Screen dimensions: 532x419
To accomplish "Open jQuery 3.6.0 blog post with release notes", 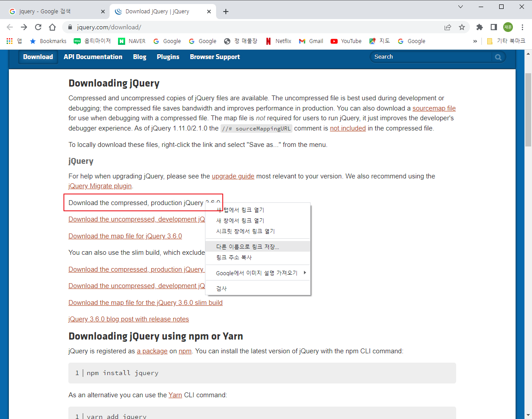I will [129, 319].
